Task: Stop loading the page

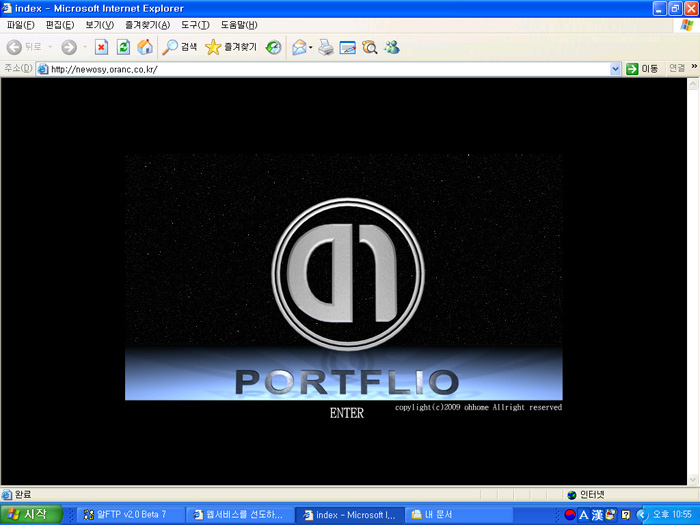Action: click(x=101, y=47)
